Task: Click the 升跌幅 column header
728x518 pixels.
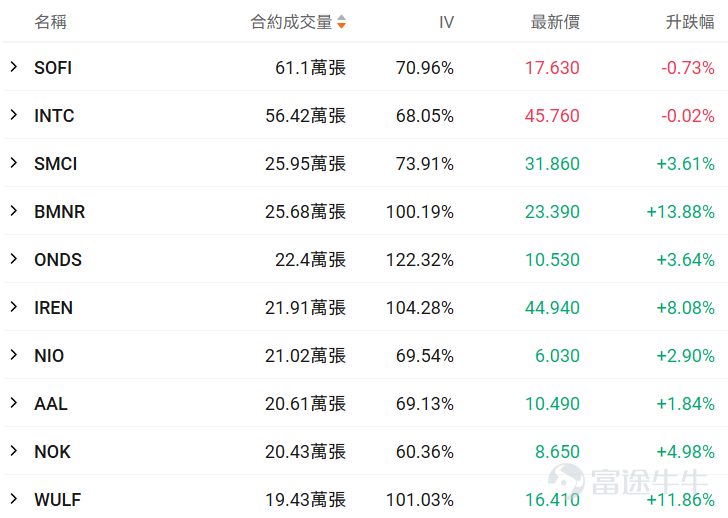Action: [690, 22]
